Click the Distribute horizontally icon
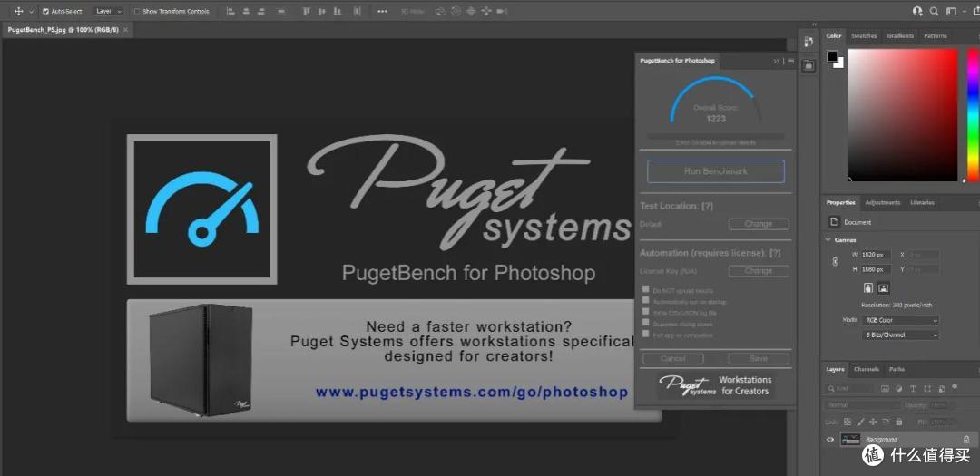 point(357,11)
